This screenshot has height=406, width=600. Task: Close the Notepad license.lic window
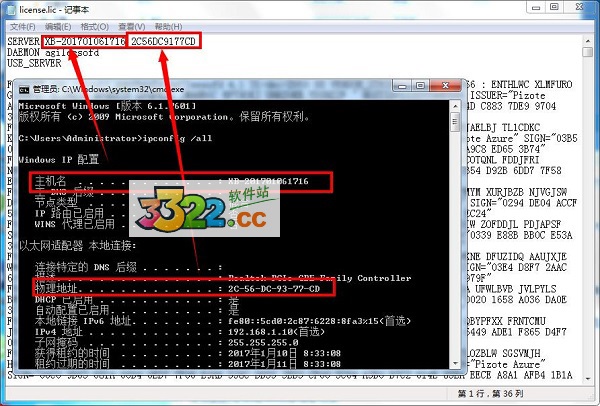(x=580, y=7)
